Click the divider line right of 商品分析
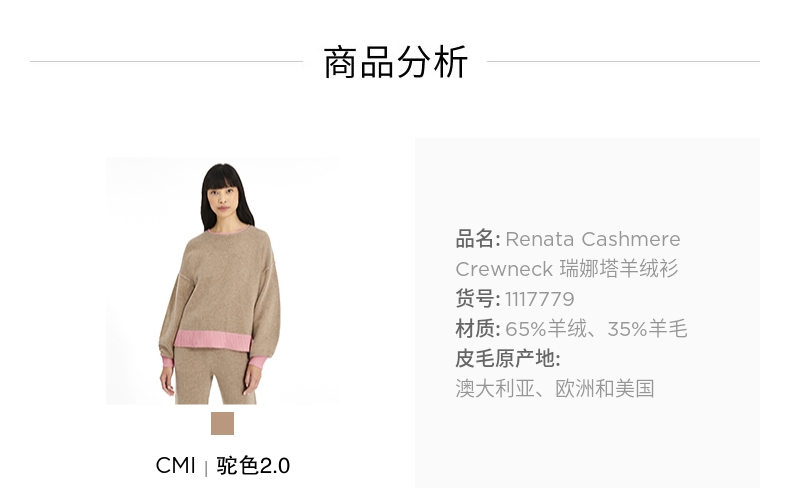 [623, 61]
